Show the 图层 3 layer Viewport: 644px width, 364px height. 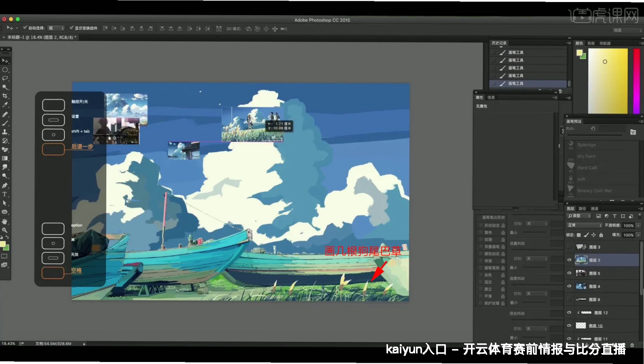(569, 247)
